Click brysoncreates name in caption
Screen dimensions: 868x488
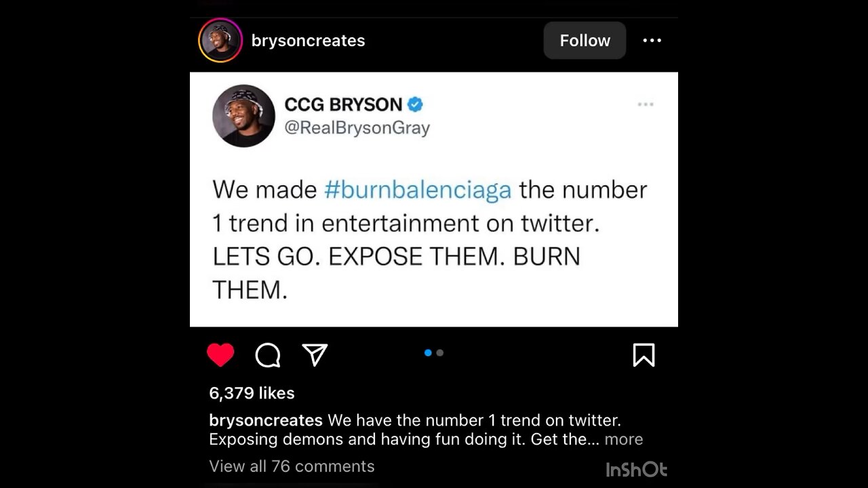(x=266, y=420)
